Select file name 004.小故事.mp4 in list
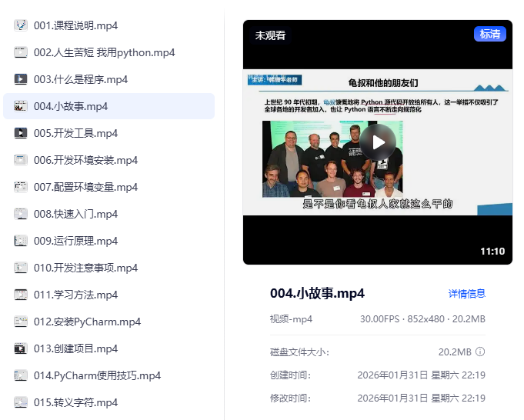This screenshot has height=420, width=524. [71, 106]
